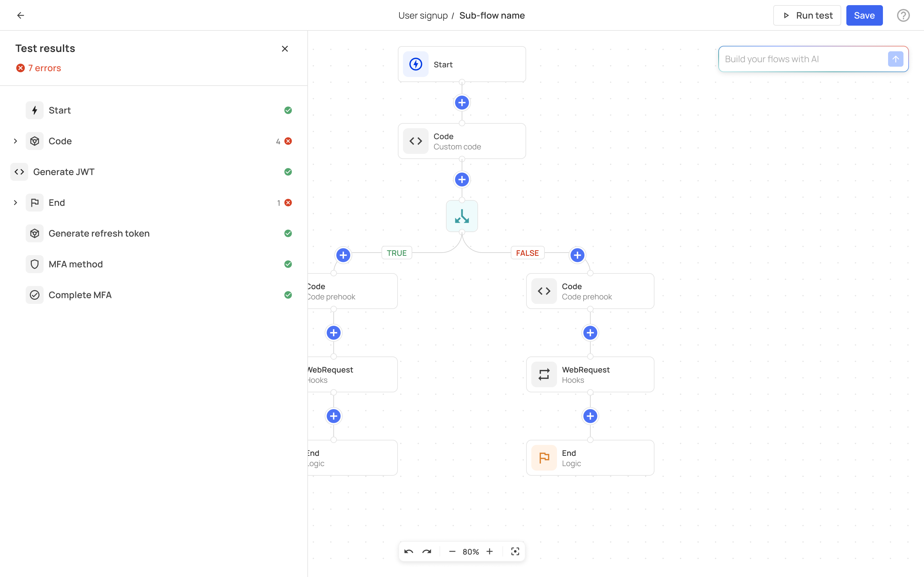Image resolution: width=924 pixels, height=577 pixels.
Task: Open the help question mark icon
Action: pos(903,15)
